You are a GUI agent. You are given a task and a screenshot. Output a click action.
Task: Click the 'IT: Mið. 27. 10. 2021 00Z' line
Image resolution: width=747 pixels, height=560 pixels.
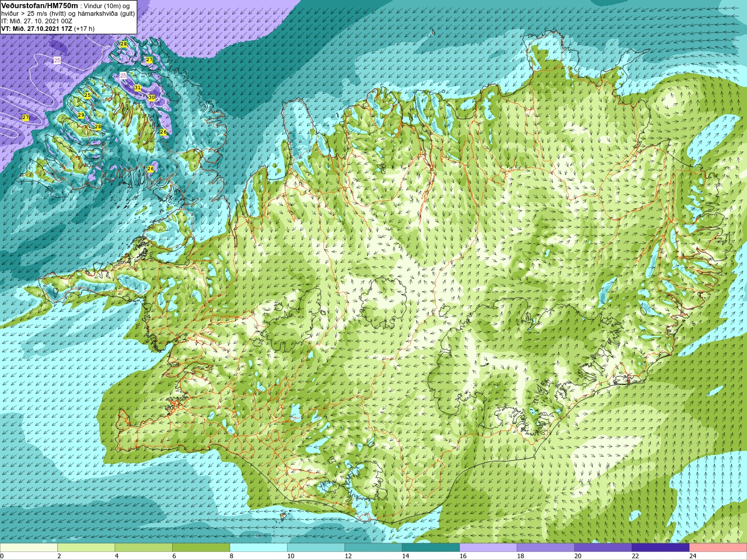click(x=37, y=21)
